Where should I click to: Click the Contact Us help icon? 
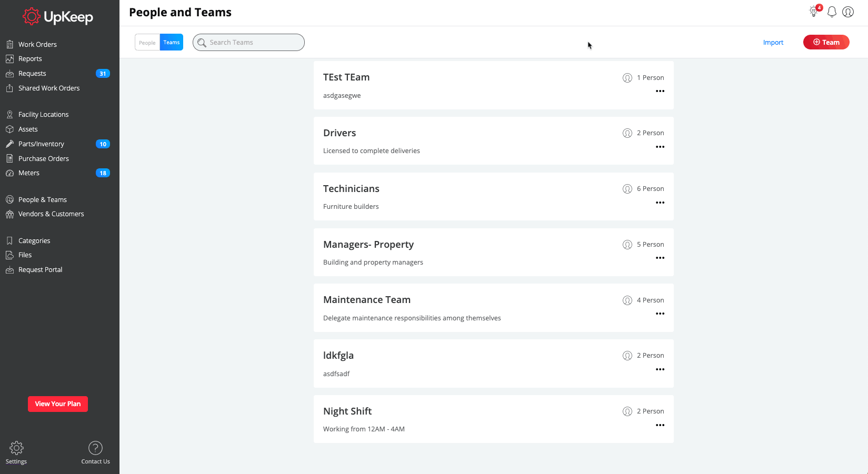(95, 448)
